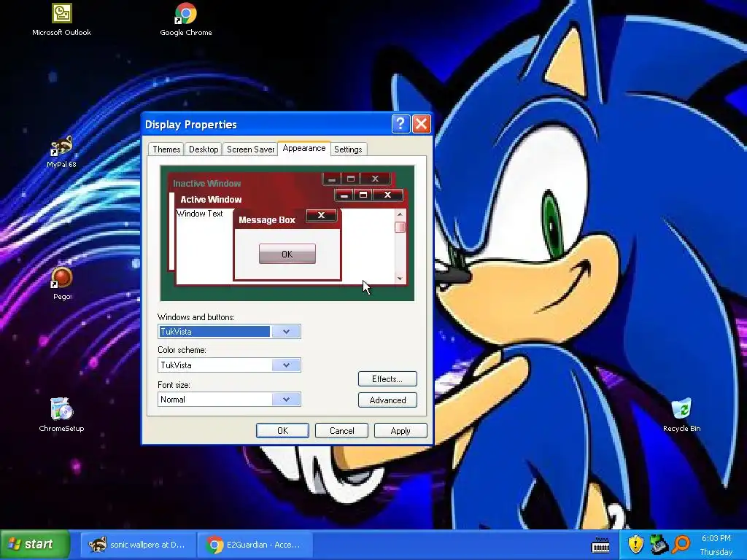This screenshot has height=560, width=747.
Task: Switch to the Desktop tab
Action: [204, 149]
